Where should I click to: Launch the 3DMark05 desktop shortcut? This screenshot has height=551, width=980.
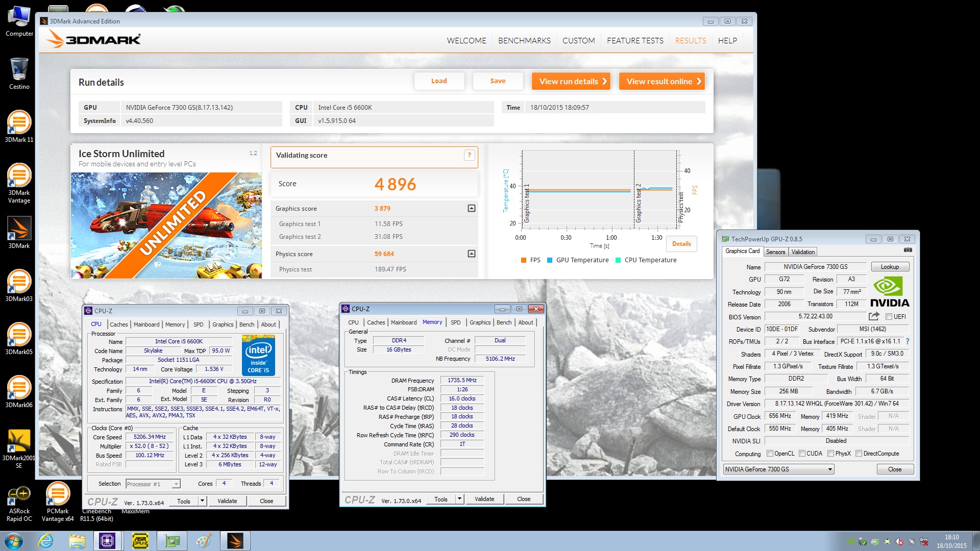[19, 339]
